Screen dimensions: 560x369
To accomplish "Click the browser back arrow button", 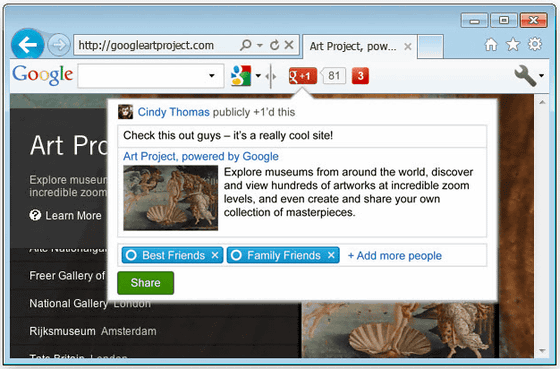I will point(28,45).
